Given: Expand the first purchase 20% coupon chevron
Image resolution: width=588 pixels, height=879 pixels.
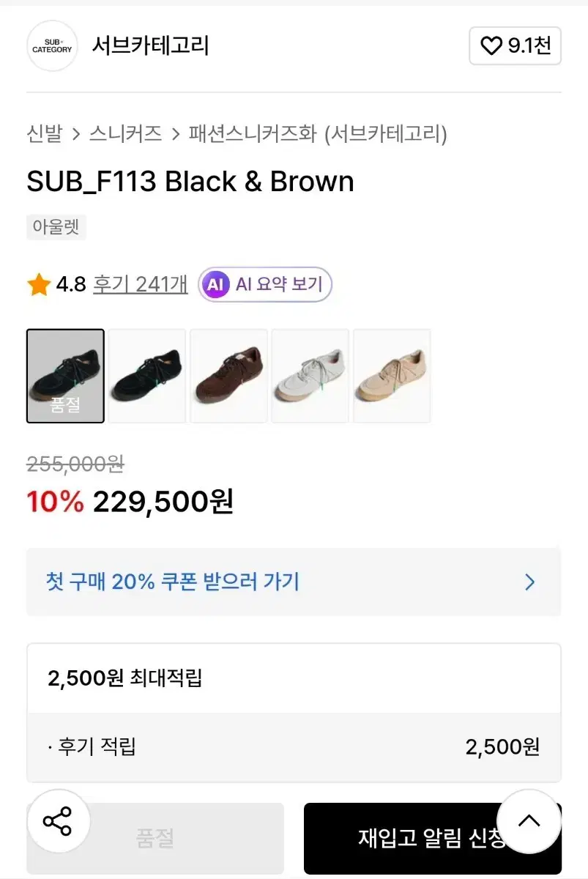Looking at the screenshot, I should [530, 582].
